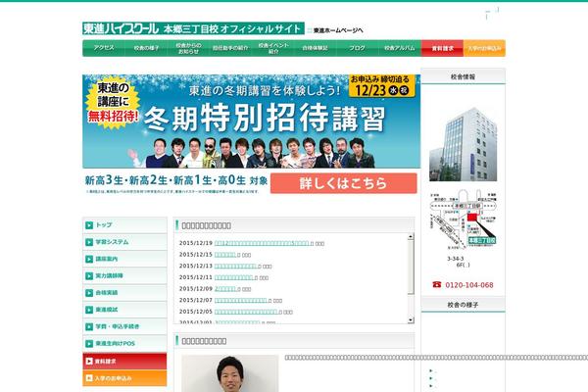
Task: Click the red telephone icon beside 0120-104-068
Action: point(436,285)
